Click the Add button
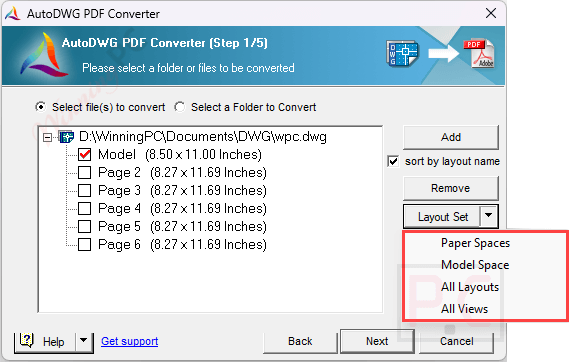 coord(451,137)
